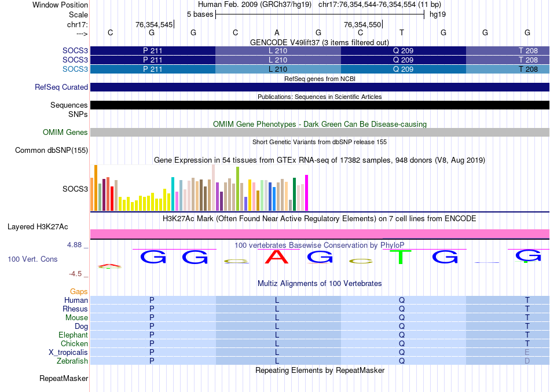Click base 'A' in the sequence row
The width and height of the screenshot is (550, 392).
click(x=277, y=32)
